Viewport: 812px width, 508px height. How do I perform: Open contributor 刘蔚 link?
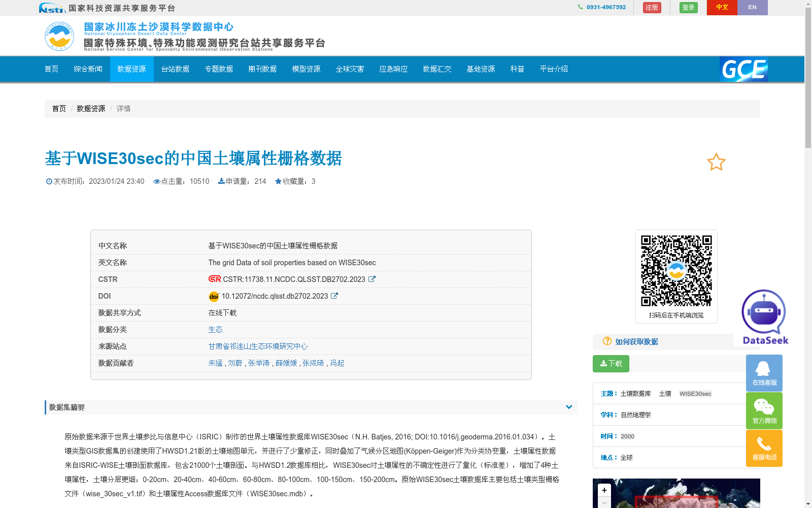[x=235, y=363]
